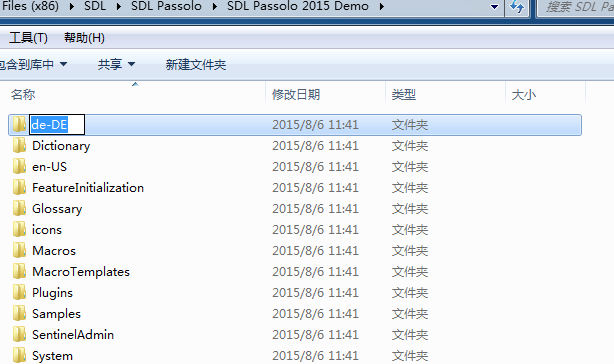Expand the arrow after SDL Passolo breadcrumb
The image size is (614, 364).
pos(214,6)
